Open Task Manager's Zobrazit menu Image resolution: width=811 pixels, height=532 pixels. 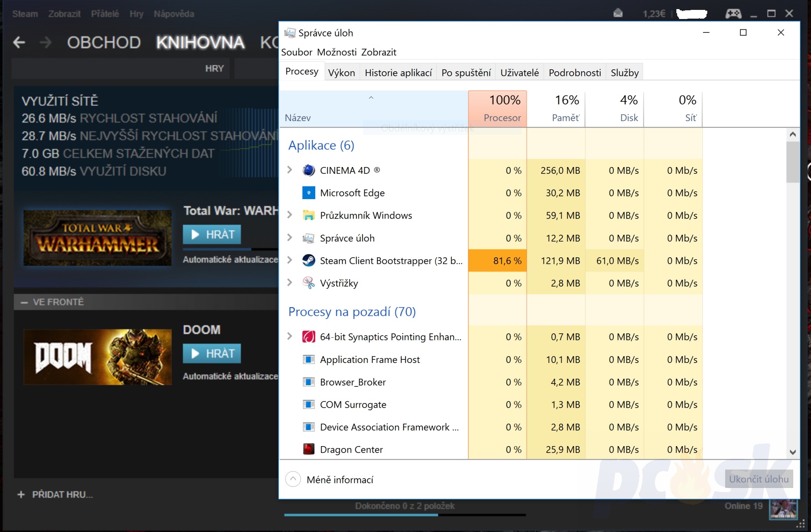[379, 52]
